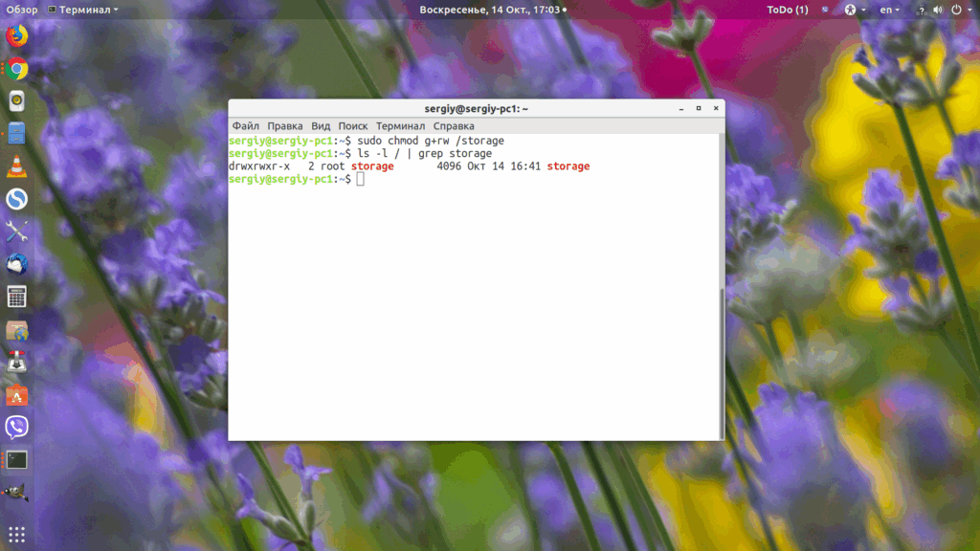Viewport: 980px width, 551px height.
Task: Select the Terminal icon in the dock
Action: point(17,460)
